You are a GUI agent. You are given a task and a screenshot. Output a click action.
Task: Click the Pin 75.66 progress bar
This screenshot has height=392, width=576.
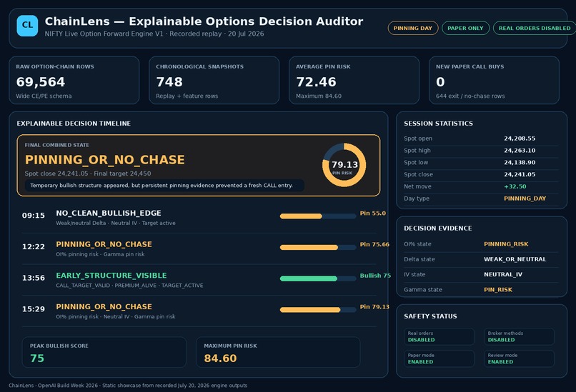click(318, 247)
